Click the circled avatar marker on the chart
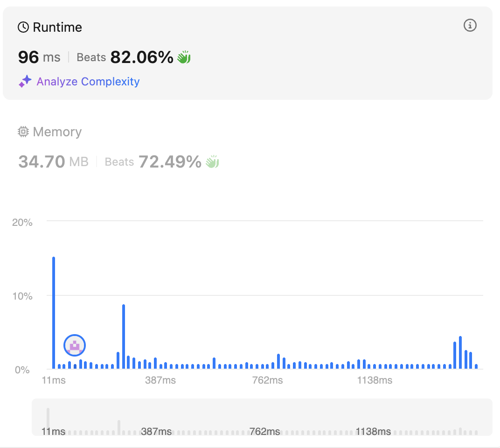Viewport: 500px width, 448px height. [75, 346]
